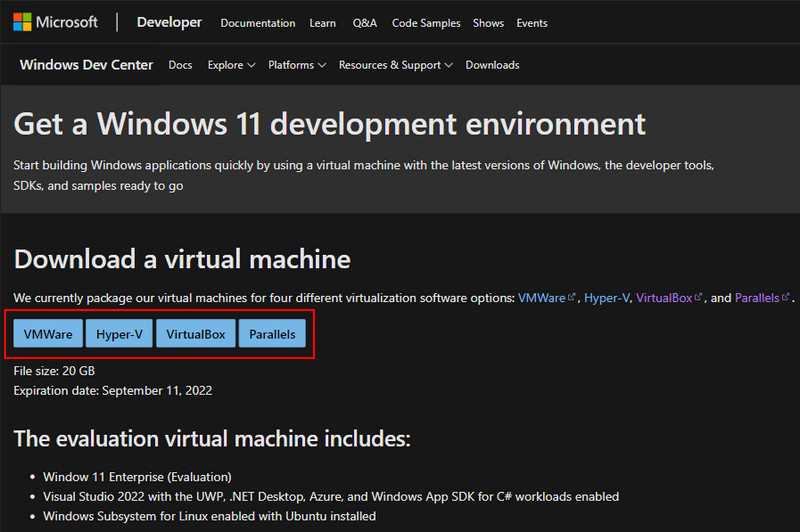Click 'Expiration date: September 11, 2022' text
Screen dimensions: 800x532
coord(113,391)
